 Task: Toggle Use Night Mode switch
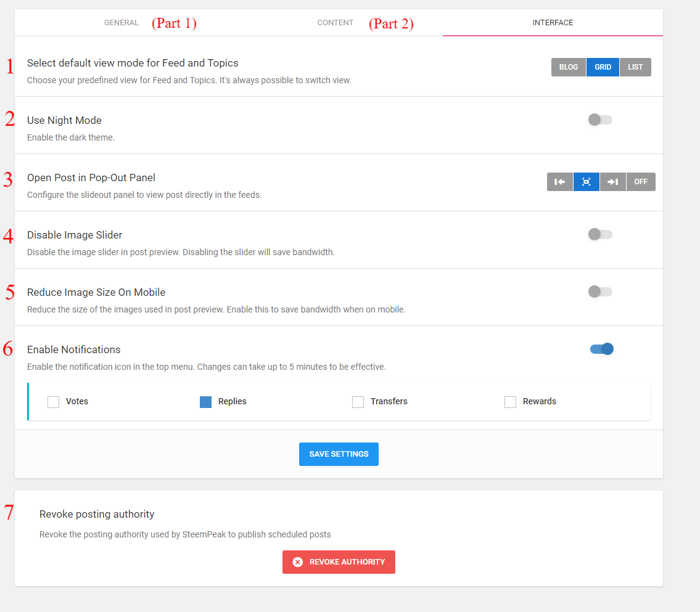(600, 120)
